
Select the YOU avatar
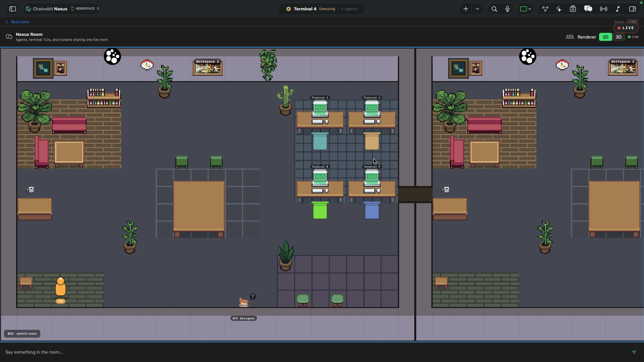[x=60, y=288]
